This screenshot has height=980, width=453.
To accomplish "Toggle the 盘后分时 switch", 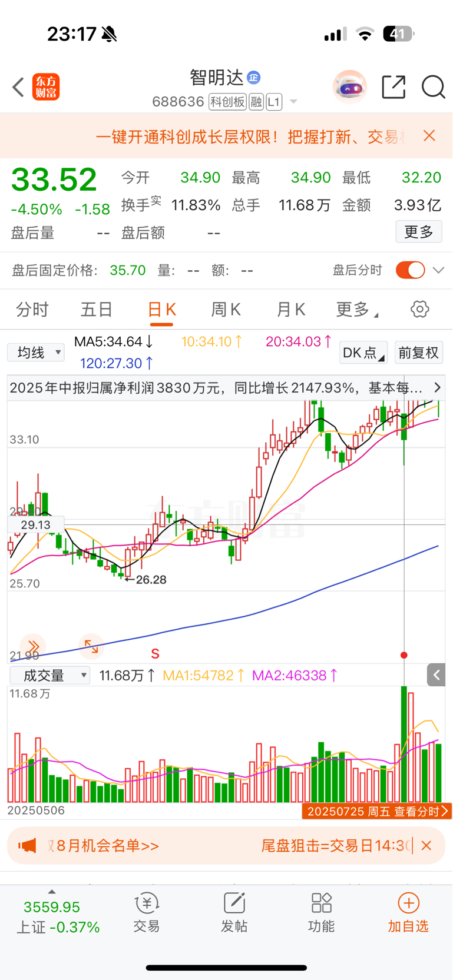I will (x=411, y=270).
